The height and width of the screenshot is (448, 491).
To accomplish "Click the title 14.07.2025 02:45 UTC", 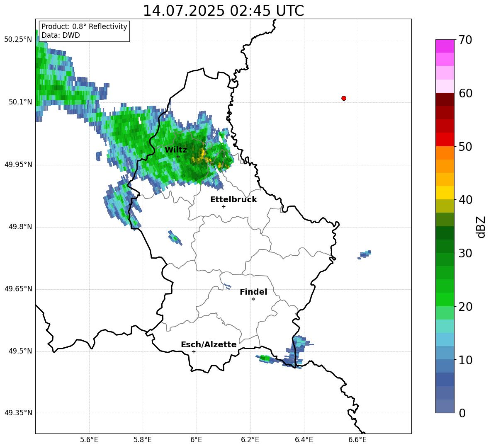I will click(x=223, y=11).
